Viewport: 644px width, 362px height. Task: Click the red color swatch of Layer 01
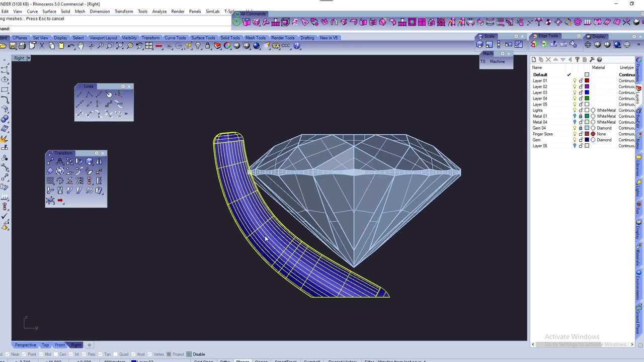pyautogui.click(x=587, y=80)
